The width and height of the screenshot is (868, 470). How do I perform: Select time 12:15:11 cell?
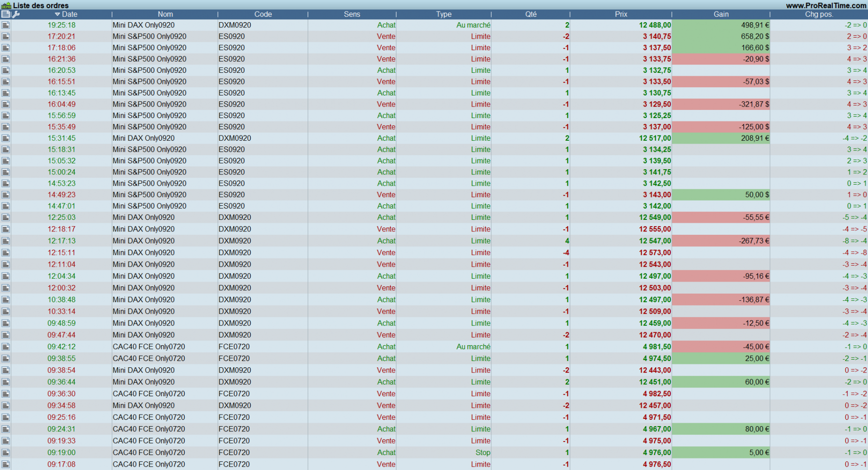(61, 253)
